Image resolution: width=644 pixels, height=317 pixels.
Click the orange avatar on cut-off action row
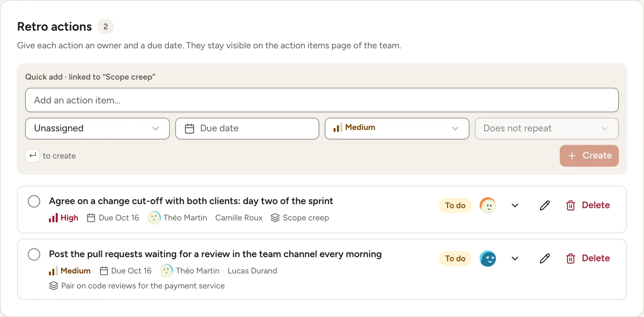(x=488, y=205)
